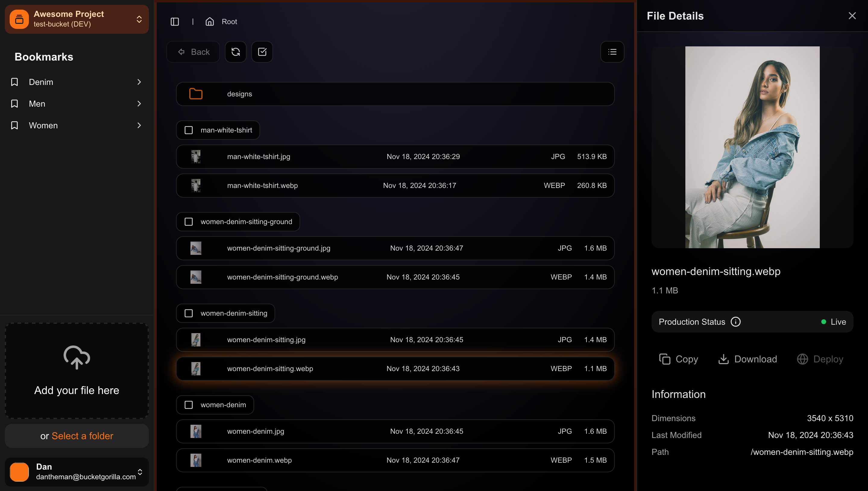Click Last Modified value in Information

point(811,435)
